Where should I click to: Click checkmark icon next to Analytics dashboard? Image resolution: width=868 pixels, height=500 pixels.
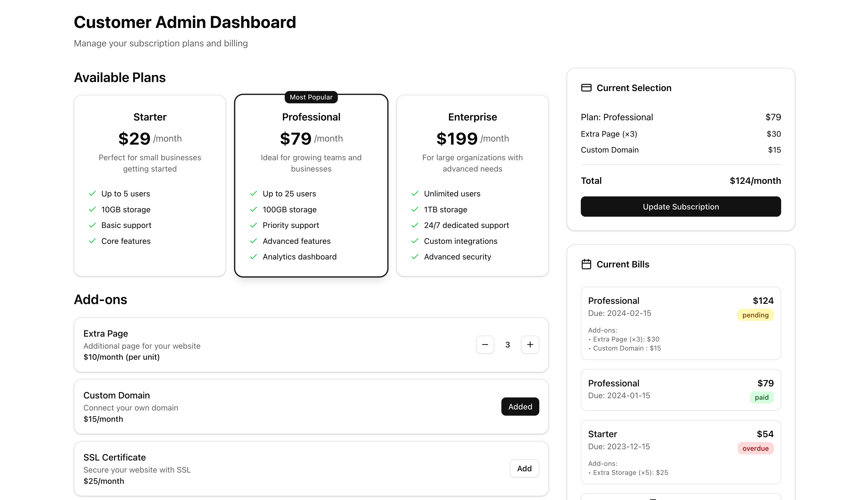pos(253,257)
